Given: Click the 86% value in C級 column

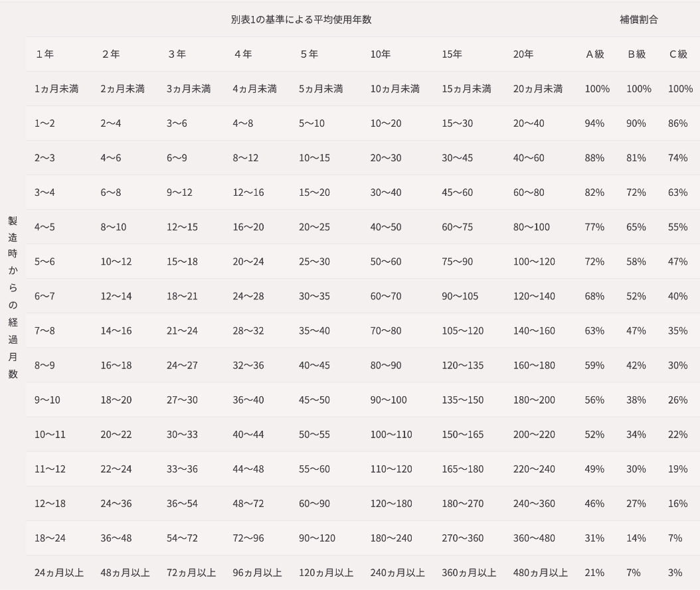Looking at the screenshot, I should (677, 123).
